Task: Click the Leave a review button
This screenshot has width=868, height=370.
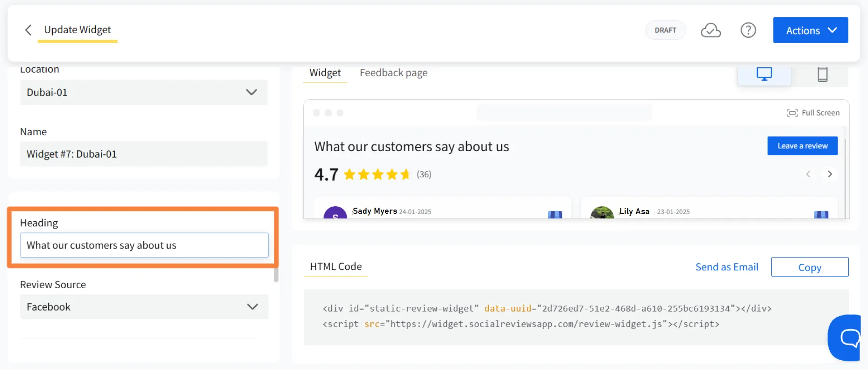Action: pos(803,146)
